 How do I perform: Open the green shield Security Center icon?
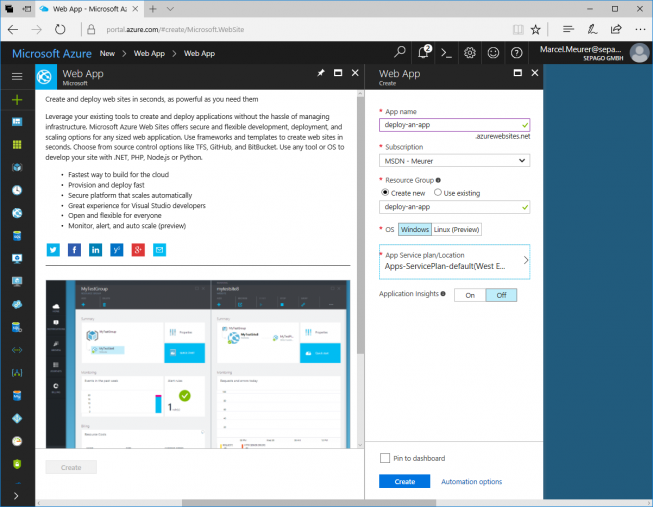point(17,464)
